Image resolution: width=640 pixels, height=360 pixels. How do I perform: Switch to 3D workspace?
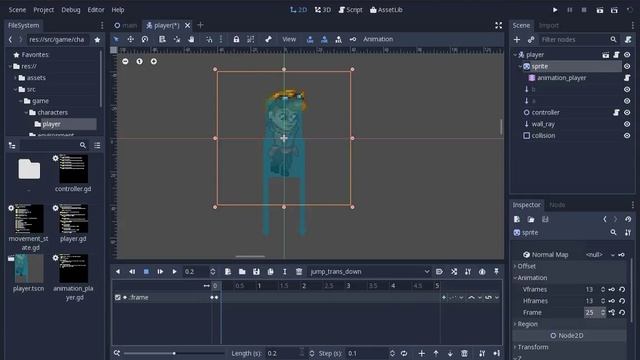[322, 10]
